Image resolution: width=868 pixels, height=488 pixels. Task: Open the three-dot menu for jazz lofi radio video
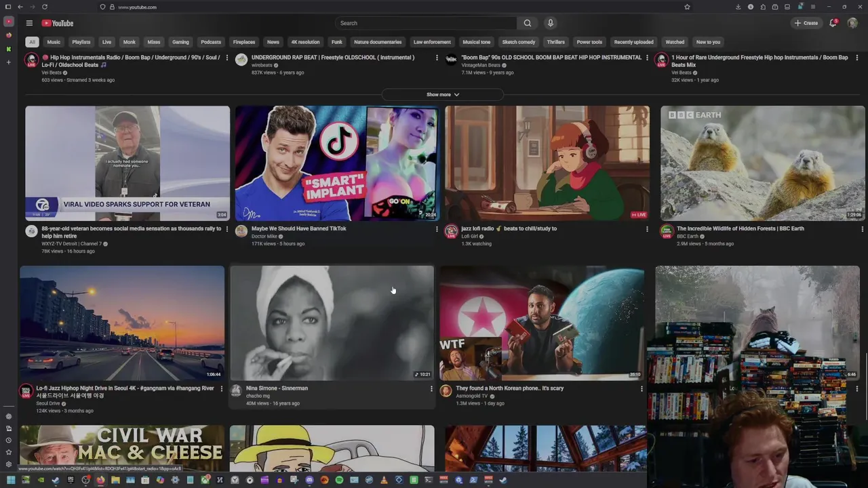click(647, 229)
